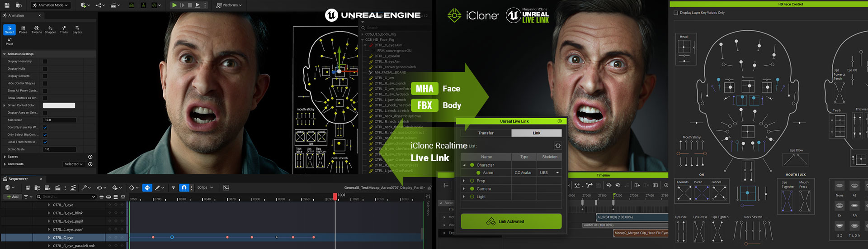Screen dimensions: 868x249
Task: Toggle the snapping magnet icon in Sequencer
Action: pyautogui.click(x=184, y=187)
